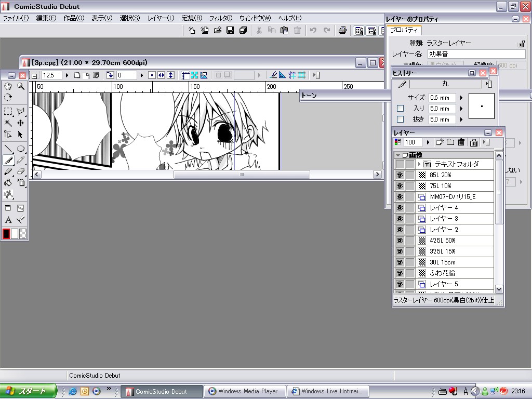Switch to Windows Media Player taskbar button
The image size is (532, 399).
coord(245,391)
